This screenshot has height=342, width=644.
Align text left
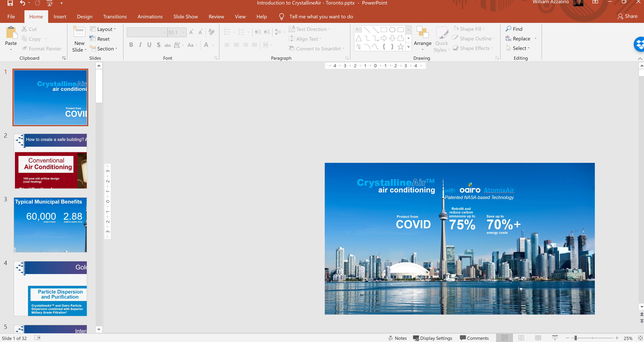point(227,45)
